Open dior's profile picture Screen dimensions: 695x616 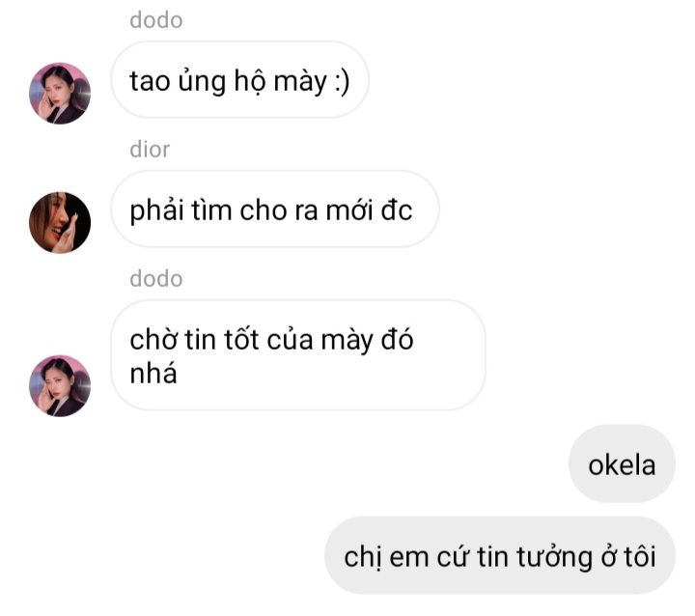[x=60, y=223]
